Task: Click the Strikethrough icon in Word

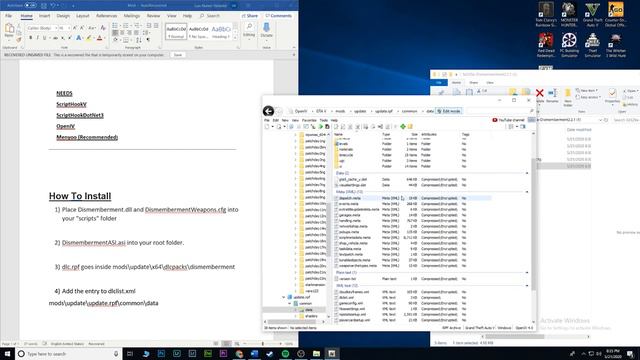Action: [55, 38]
